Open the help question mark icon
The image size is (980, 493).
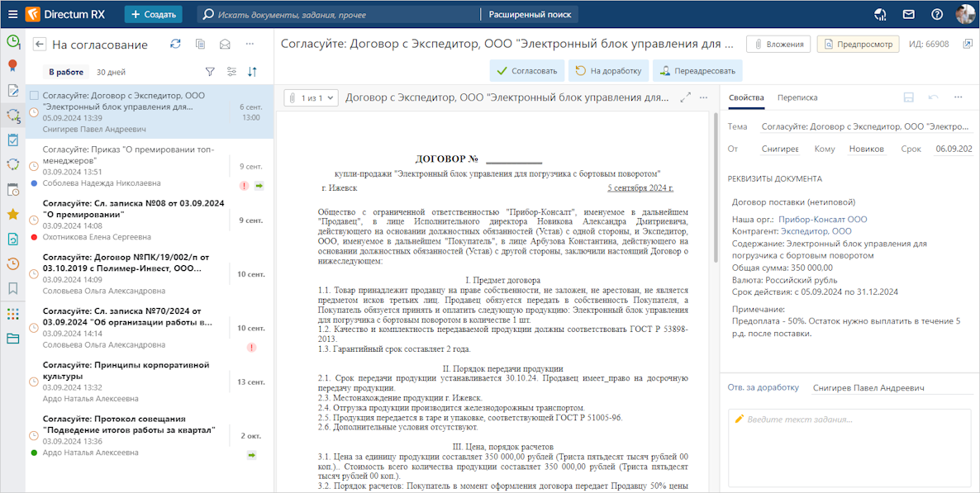point(936,14)
